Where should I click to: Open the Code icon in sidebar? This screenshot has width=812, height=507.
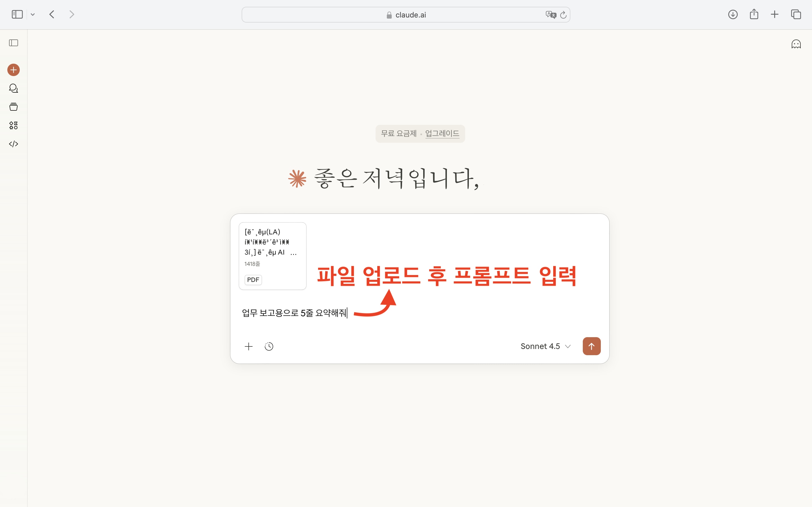click(x=14, y=144)
